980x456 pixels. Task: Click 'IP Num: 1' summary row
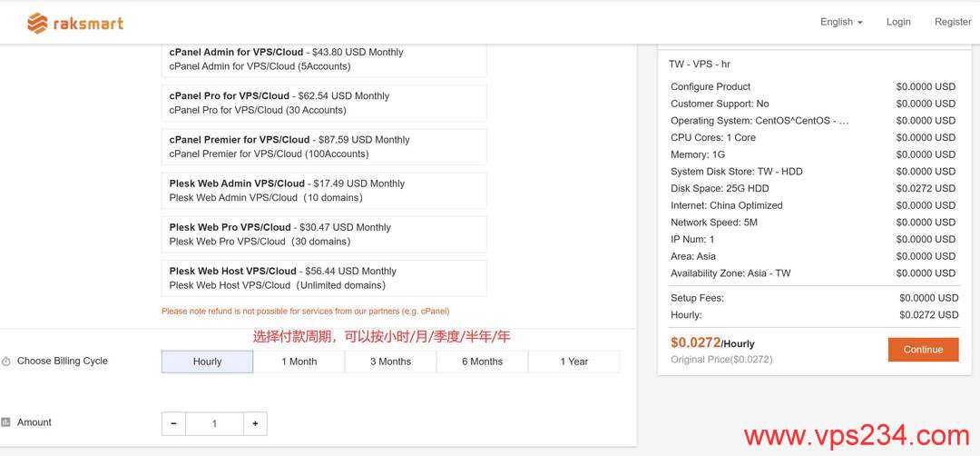pos(813,239)
